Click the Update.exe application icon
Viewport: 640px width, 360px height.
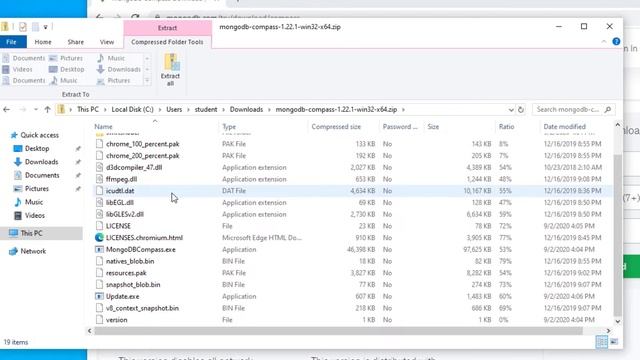pyautogui.click(x=99, y=296)
